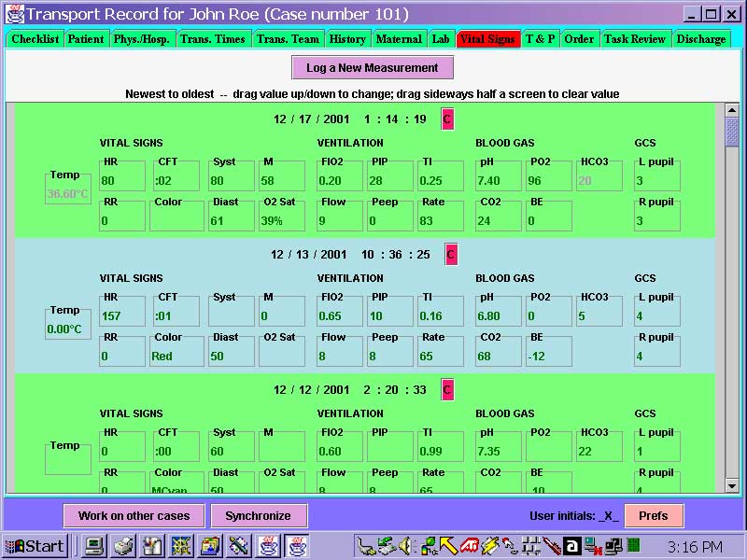Screen dimensions: 747x560
Task: Click the black letter-a tray icon
Action: click(571, 546)
